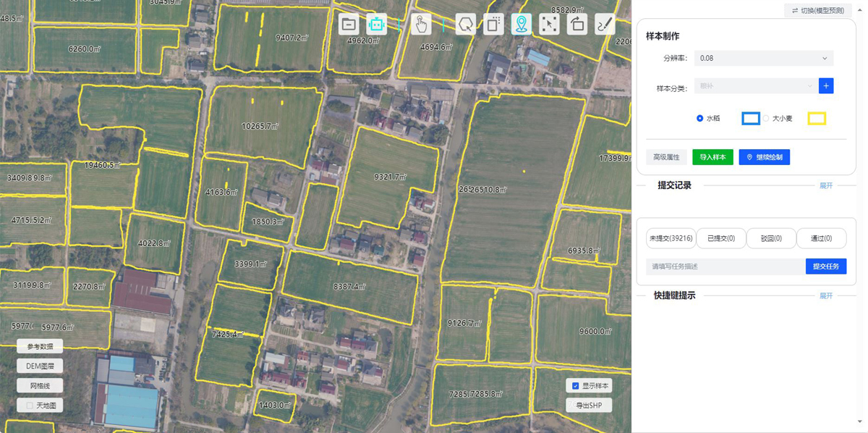This screenshot has height=433, width=868.
Task: Activate the robot AI assistant tool
Action: [x=376, y=24]
